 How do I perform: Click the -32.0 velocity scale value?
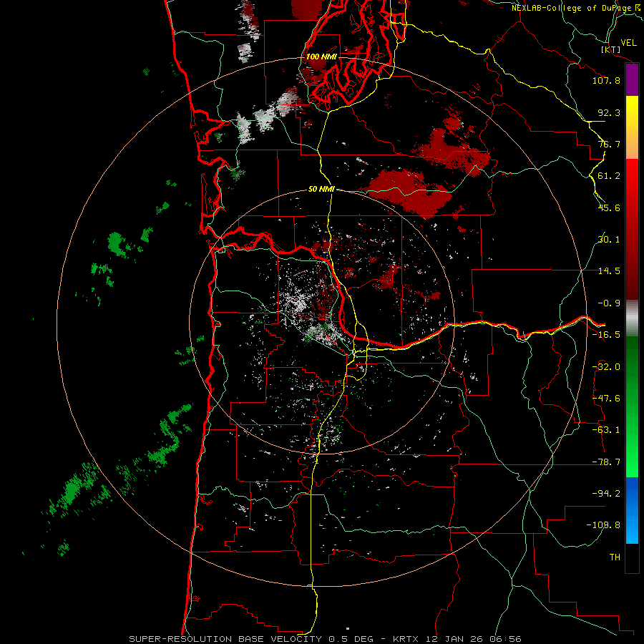click(606, 367)
